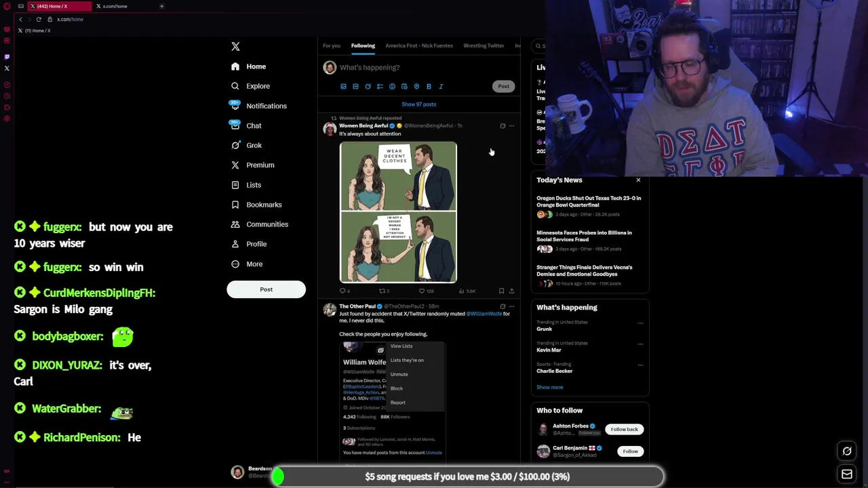Open Minnesota Faces Probes news story
Screen dimensions: 868x488
(x=584, y=236)
